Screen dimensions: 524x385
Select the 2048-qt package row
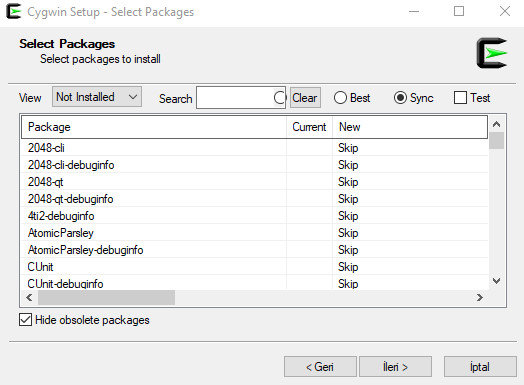click(254, 182)
